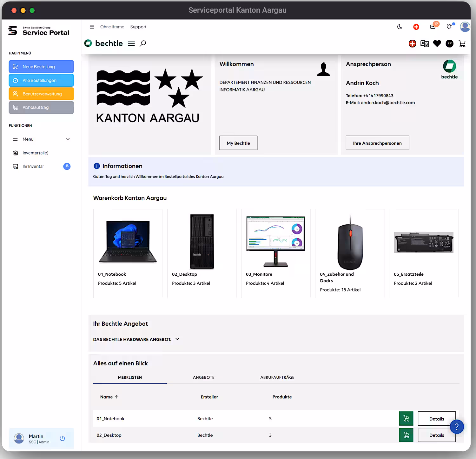Open the 03_Monitore product thumbnail
The width and height of the screenshot is (476, 459).
coord(275,241)
